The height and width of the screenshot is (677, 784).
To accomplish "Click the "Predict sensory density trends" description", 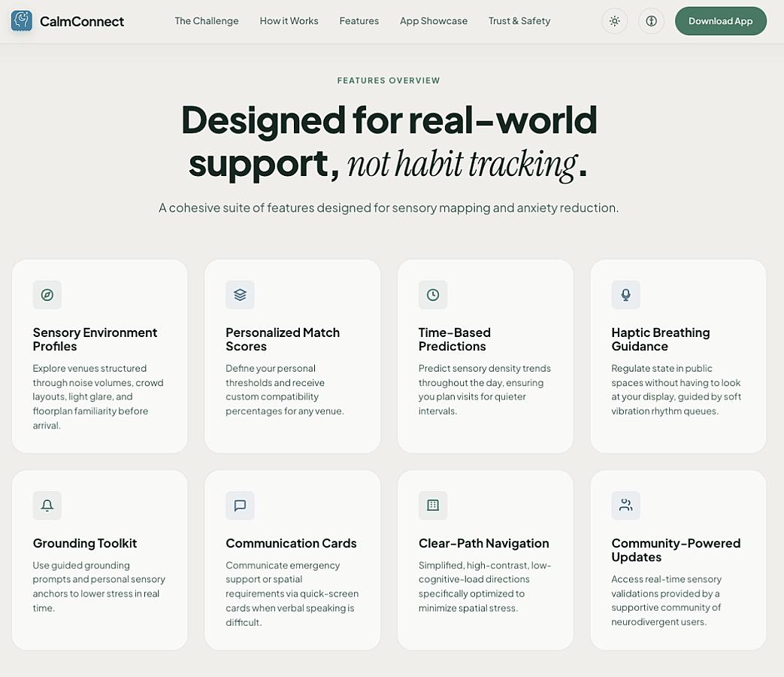I will point(485,390).
